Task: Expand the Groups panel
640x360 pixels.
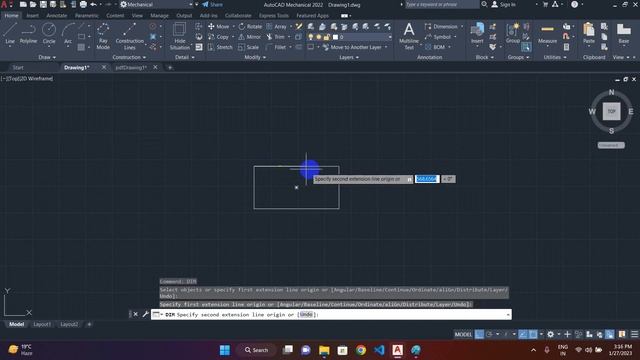Action: 518,58
